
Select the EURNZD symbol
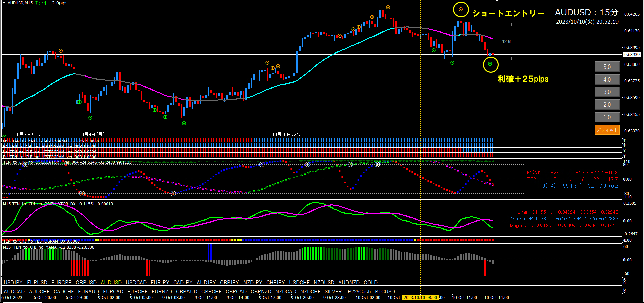tap(162, 292)
